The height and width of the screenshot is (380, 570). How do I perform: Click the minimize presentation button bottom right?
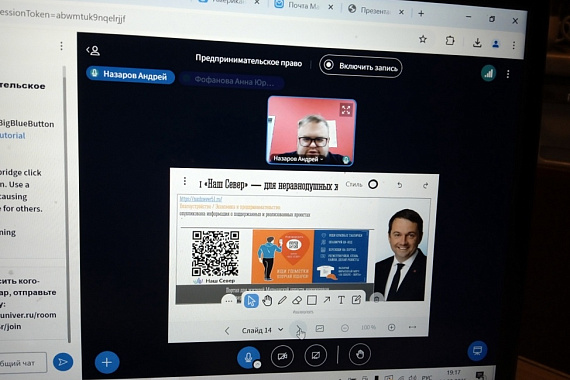click(477, 351)
